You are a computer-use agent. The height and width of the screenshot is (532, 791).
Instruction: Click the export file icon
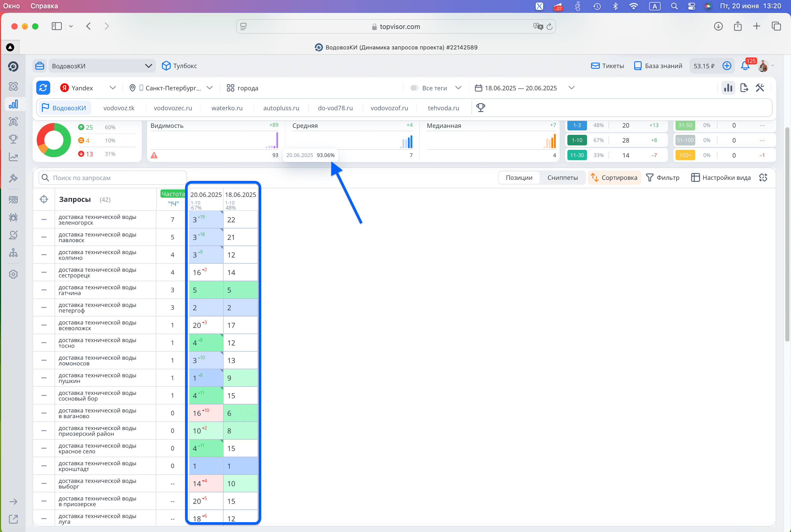click(744, 88)
